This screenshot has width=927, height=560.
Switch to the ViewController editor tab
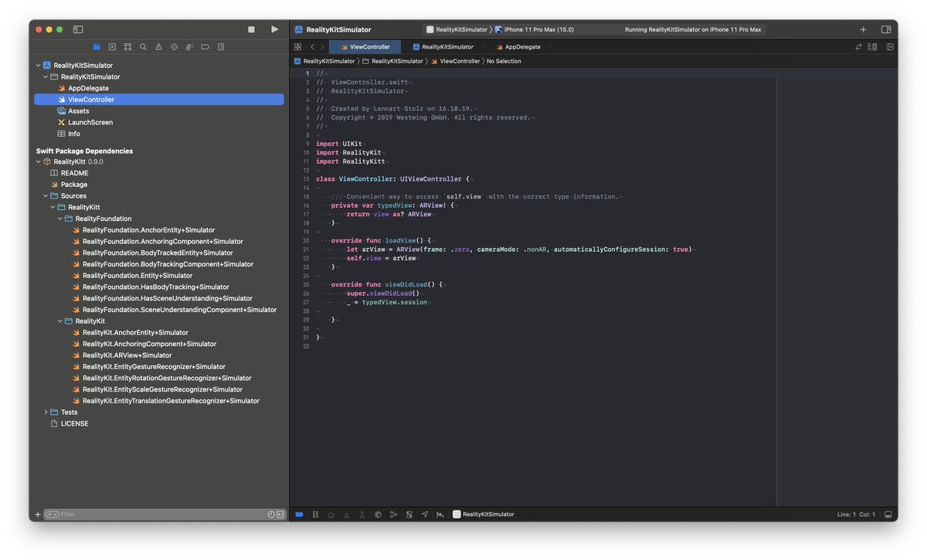[x=365, y=47]
